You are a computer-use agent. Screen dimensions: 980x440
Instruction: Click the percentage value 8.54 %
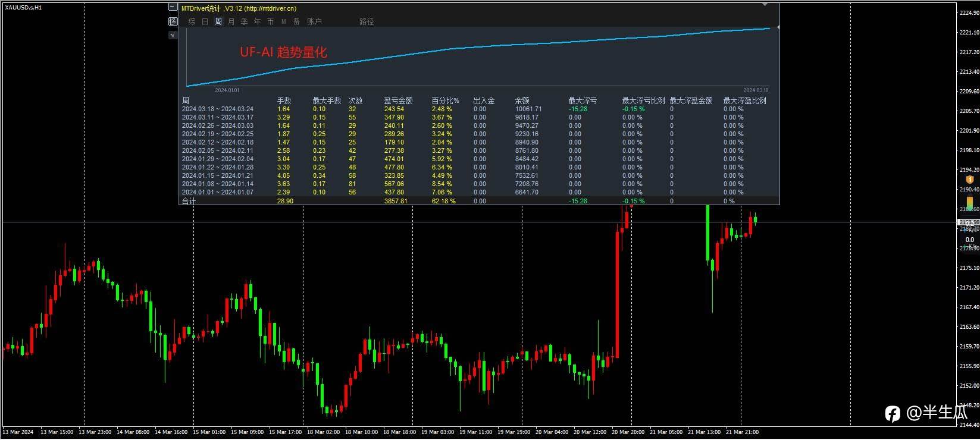click(442, 184)
